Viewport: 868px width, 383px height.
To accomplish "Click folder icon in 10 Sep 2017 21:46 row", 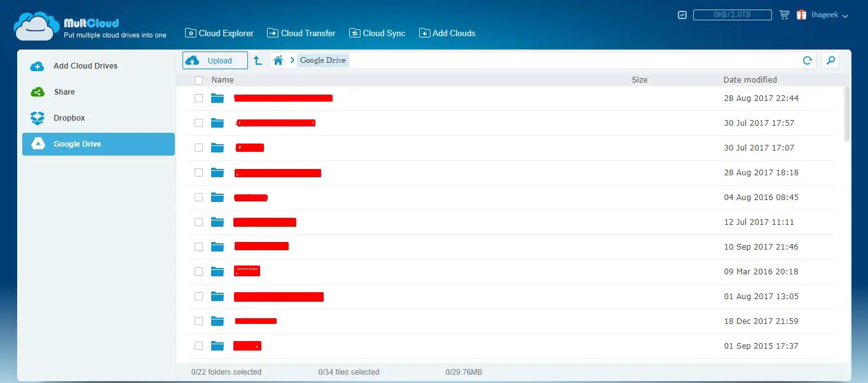I will coord(217,247).
